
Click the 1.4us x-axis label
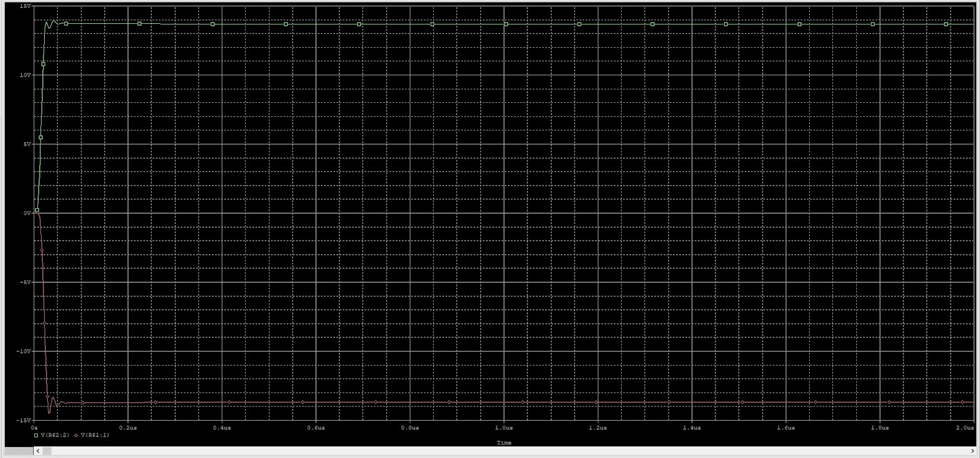click(x=692, y=427)
